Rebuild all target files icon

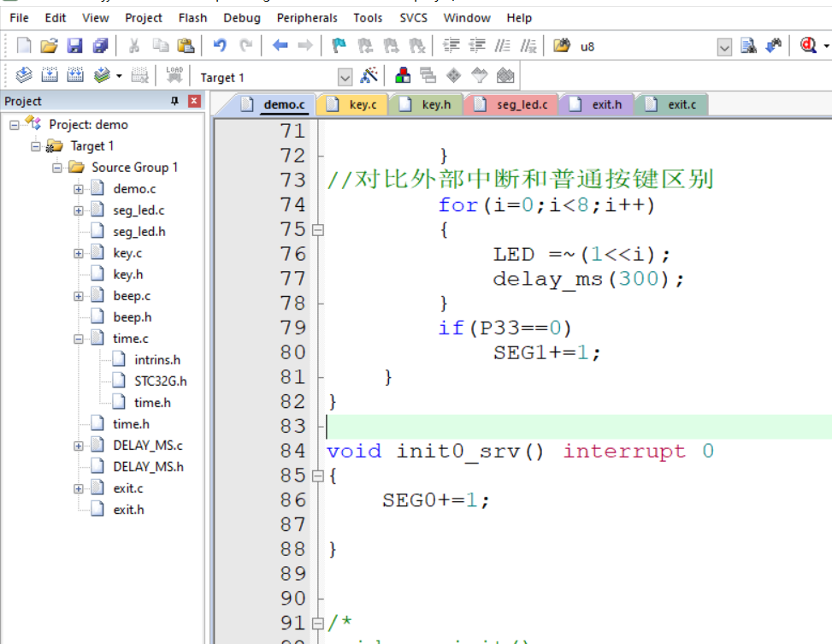(x=74, y=75)
